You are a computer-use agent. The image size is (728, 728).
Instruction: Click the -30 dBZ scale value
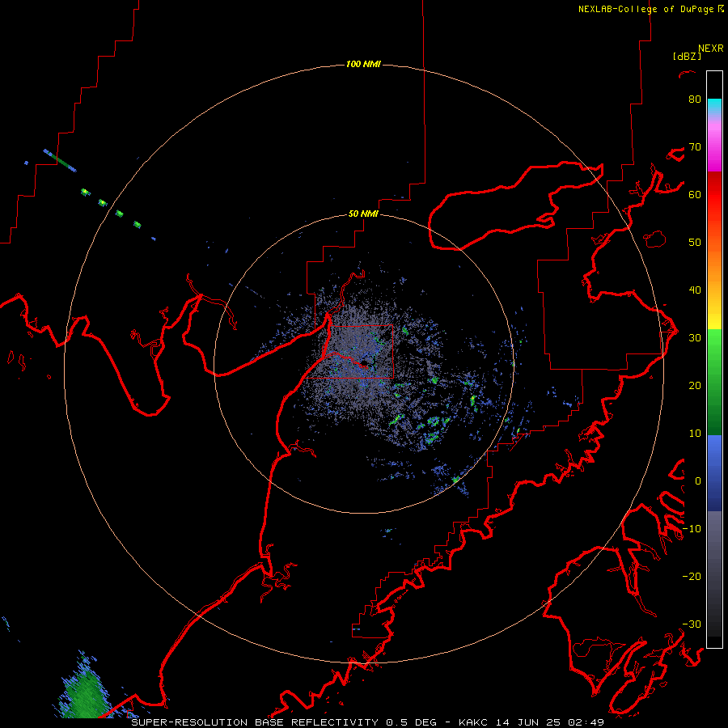click(x=692, y=624)
